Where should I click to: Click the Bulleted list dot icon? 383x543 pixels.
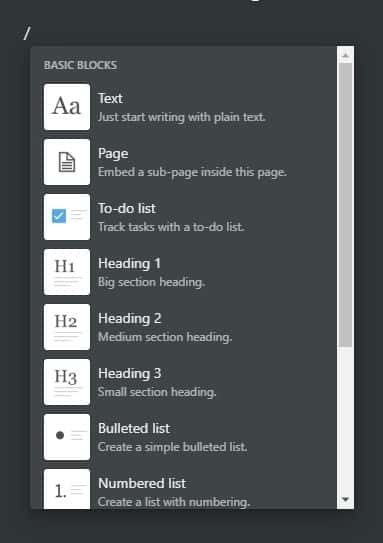(x=67, y=437)
